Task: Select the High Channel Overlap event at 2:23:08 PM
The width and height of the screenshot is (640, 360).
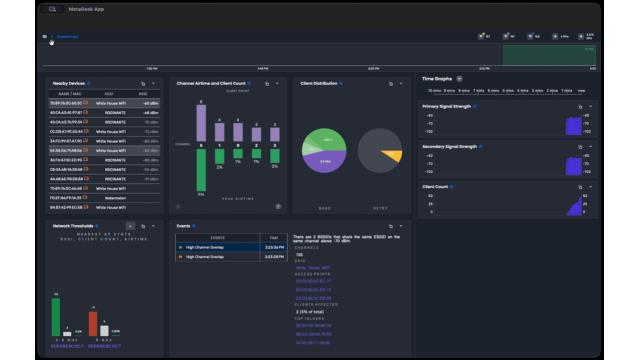Action: pyautogui.click(x=231, y=257)
